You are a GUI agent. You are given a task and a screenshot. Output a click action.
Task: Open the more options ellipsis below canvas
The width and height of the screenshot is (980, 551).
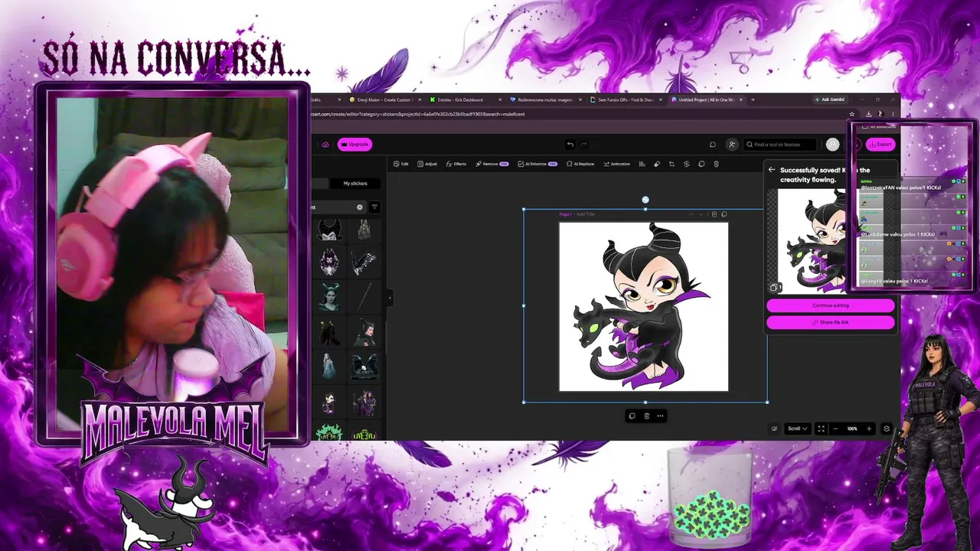[x=660, y=416]
